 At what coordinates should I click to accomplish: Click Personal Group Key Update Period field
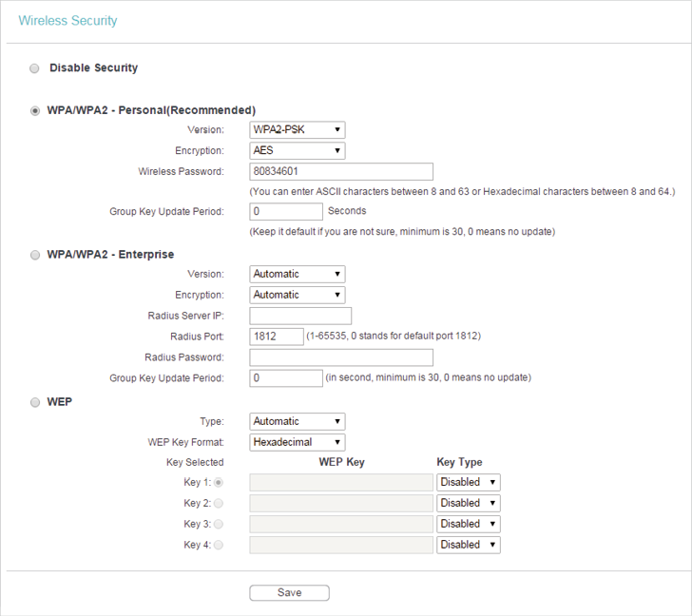click(x=286, y=211)
